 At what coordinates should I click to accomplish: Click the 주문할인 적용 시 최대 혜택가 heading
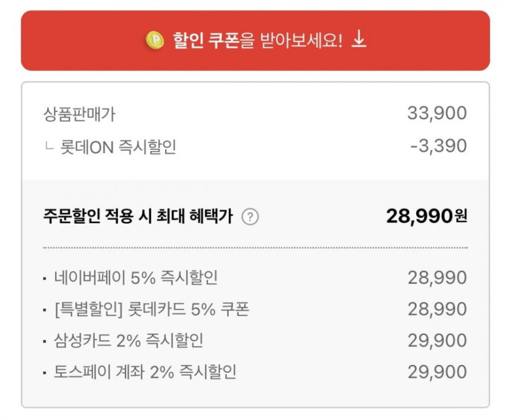pos(138,216)
